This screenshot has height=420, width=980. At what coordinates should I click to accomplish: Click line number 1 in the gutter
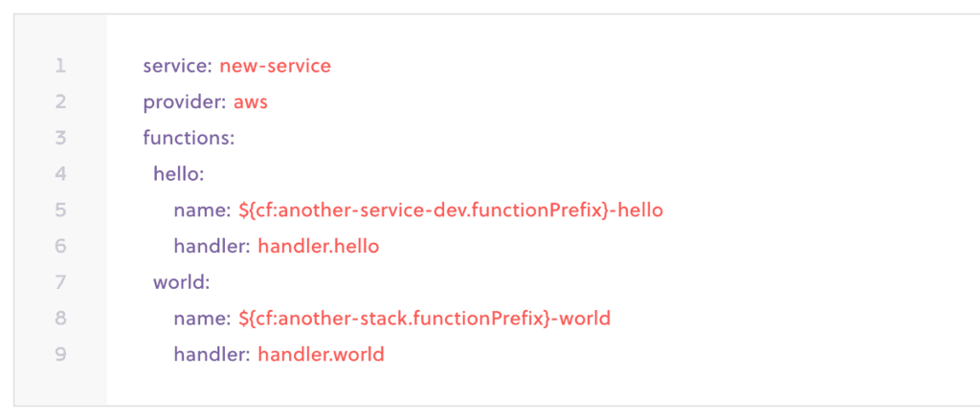[x=60, y=66]
